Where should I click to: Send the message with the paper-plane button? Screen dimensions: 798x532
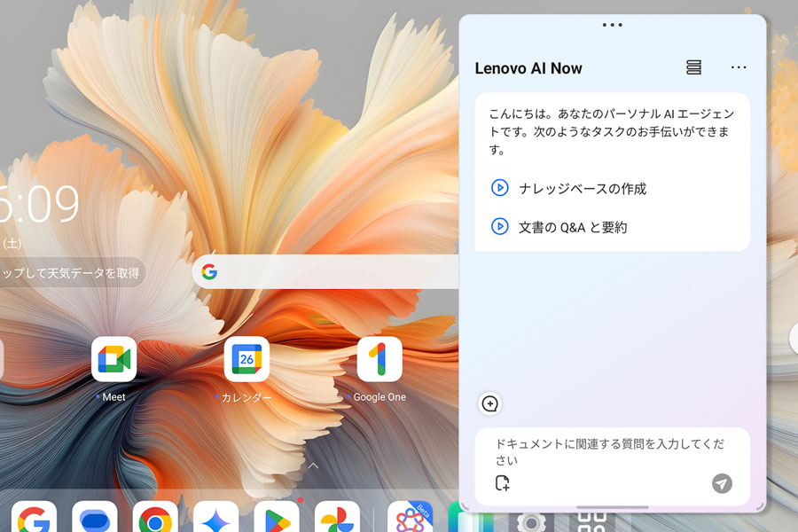(722, 483)
